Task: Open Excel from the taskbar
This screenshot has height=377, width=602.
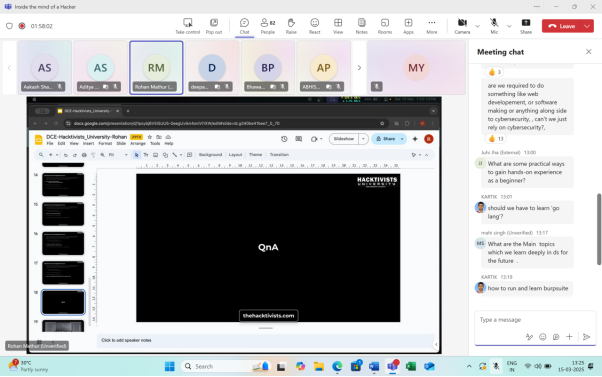Action: 411,367
